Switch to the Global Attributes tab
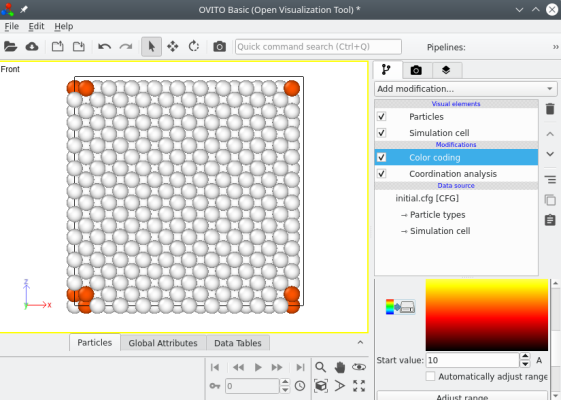The height and width of the screenshot is (400, 561). [x=163, y=343]
